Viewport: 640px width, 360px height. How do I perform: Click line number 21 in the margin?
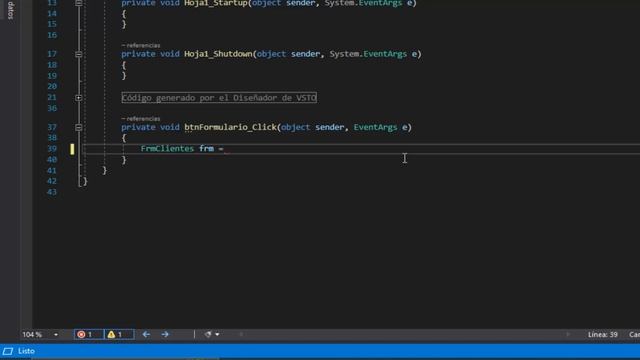pyautogui.click(x=52, y=98)
